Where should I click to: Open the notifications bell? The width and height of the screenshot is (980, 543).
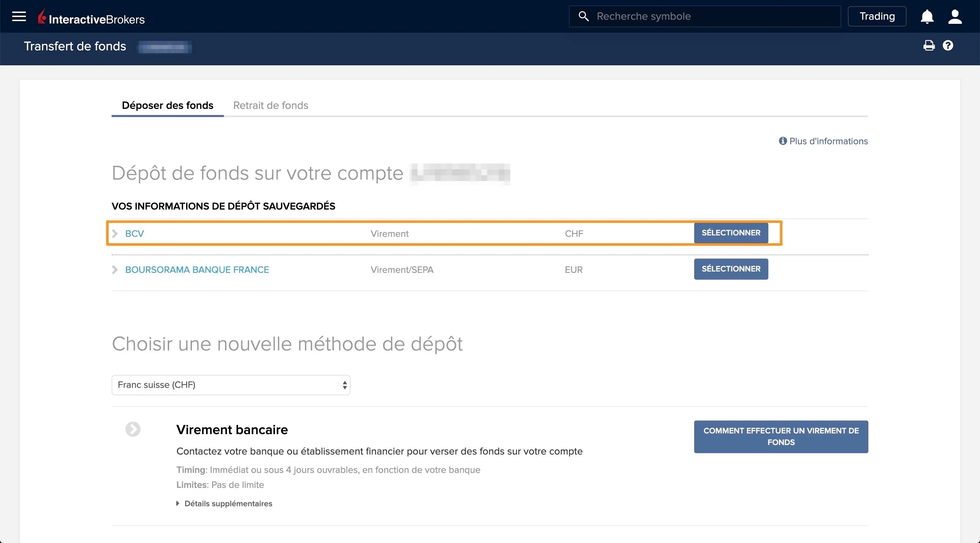(x=927, y=16)
